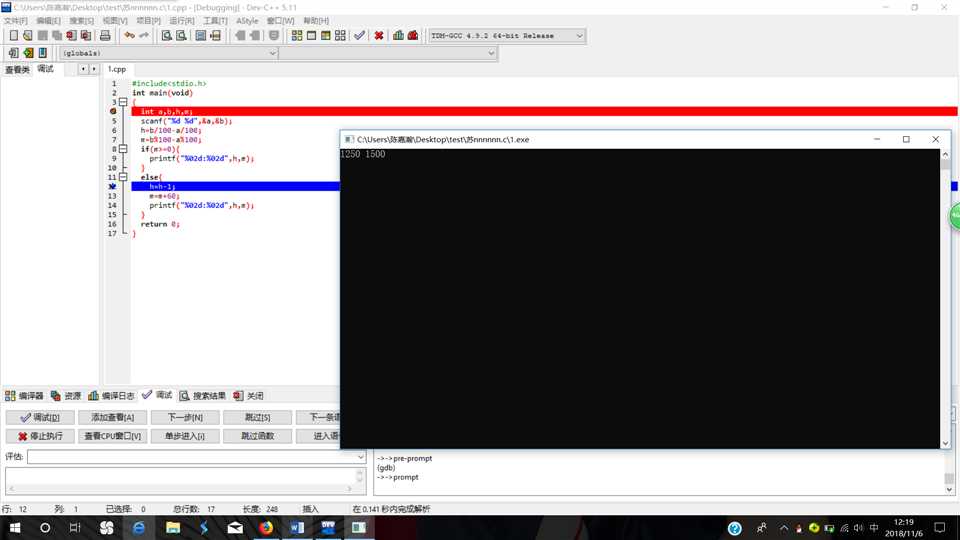Open the AStyle menu
Screen dimensions: 960x540
(247, 21)
